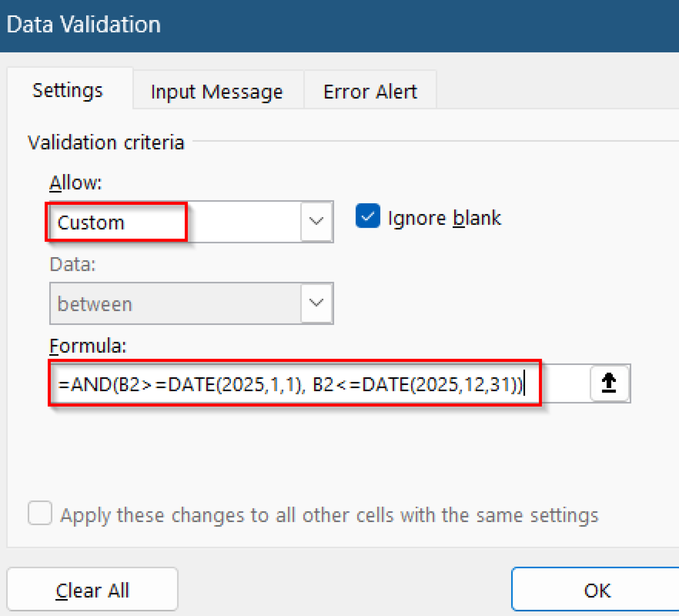The image size is (679, 616).
Task: Switch to the Error Alert tab
Action: tap(370, 91)
